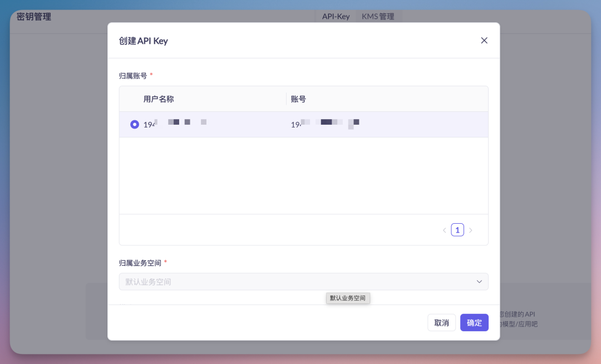The image size is (601, 364).
Task: Select page 1 in the pagination control
Action: click(x=457, y=229)
